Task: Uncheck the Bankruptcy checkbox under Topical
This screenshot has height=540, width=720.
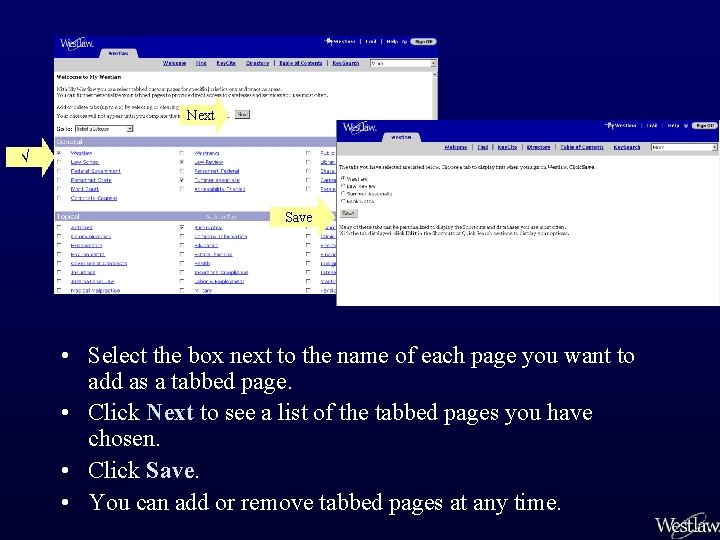Action: [182, 227]
